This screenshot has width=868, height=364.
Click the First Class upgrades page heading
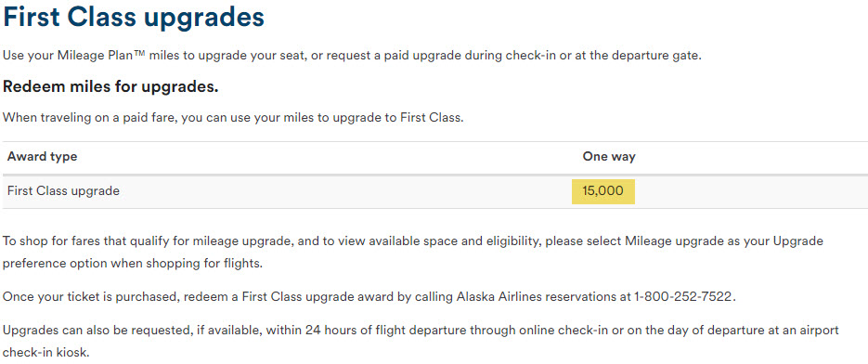[x=134, y=19]
